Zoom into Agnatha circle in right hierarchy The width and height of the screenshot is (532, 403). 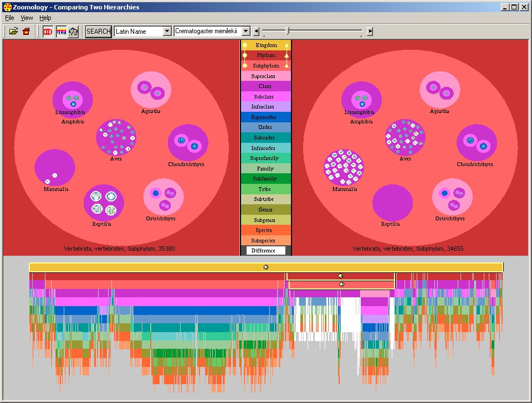[440, 90]
